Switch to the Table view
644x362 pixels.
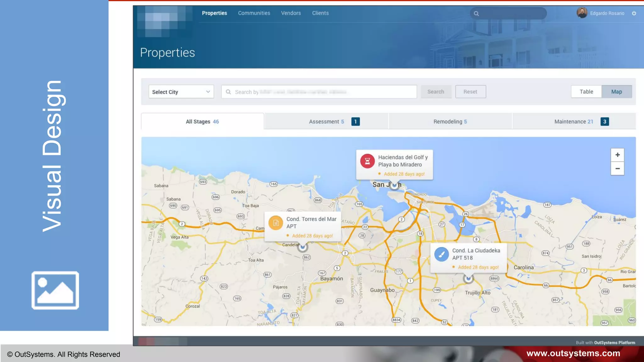pyautogui.click(x=586, y=92)
